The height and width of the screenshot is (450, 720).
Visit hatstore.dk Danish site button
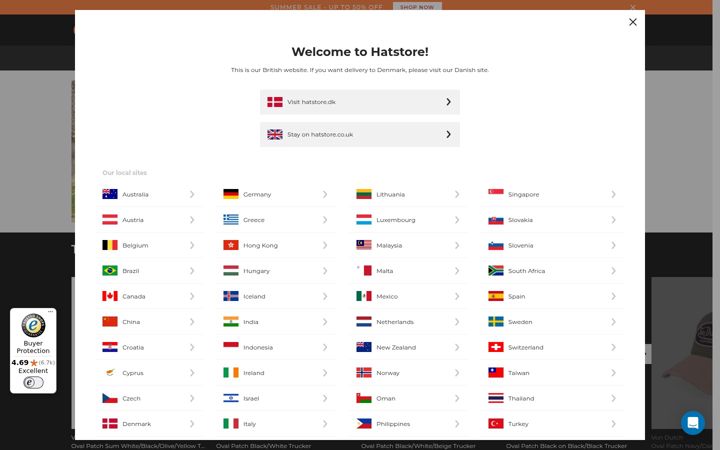point(360,102)
